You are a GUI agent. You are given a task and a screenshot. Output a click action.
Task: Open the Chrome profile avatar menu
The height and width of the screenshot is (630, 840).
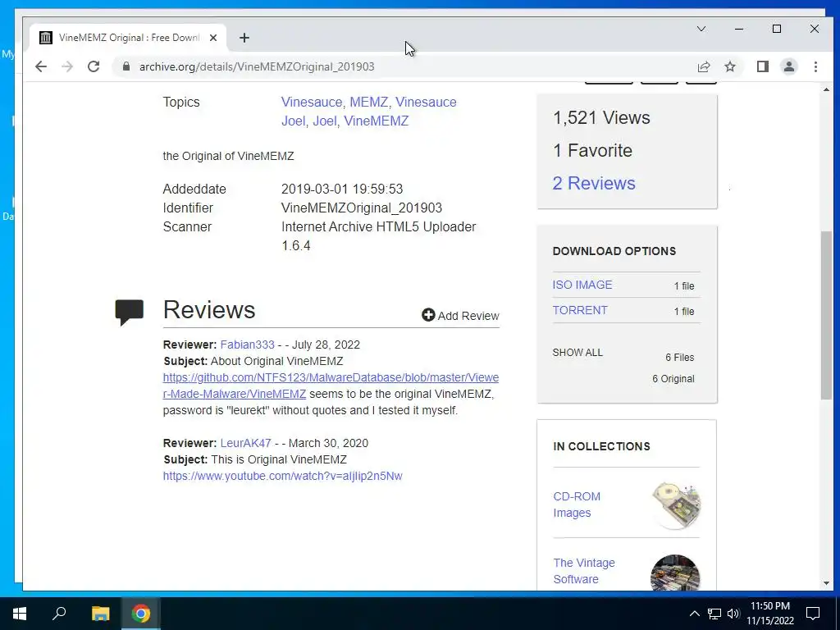tap(789, 66)
